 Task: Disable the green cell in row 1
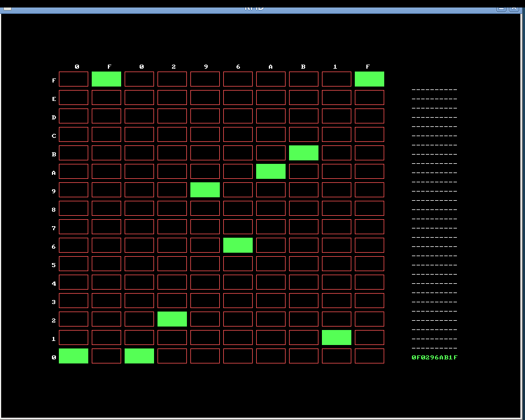[x=336, y=337]
